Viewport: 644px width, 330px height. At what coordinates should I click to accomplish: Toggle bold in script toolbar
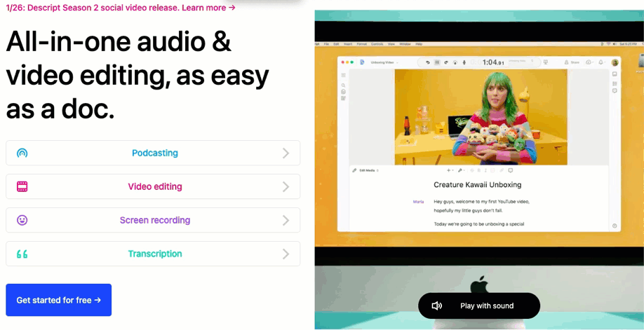pyautogui.click(x=479, y=170)
